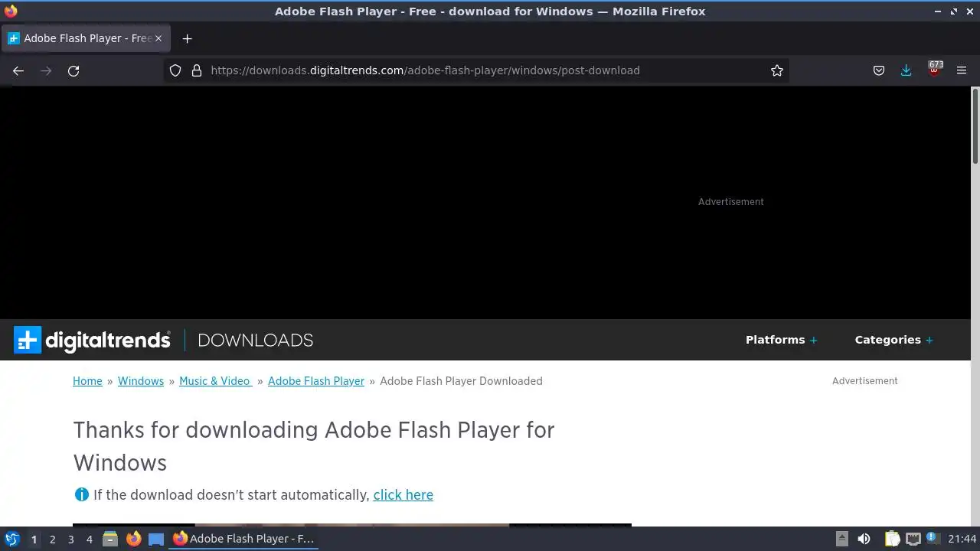Screen dimensions: 980x551
Task: Open the Firefox hamburger menu
Action: (962, 70)
